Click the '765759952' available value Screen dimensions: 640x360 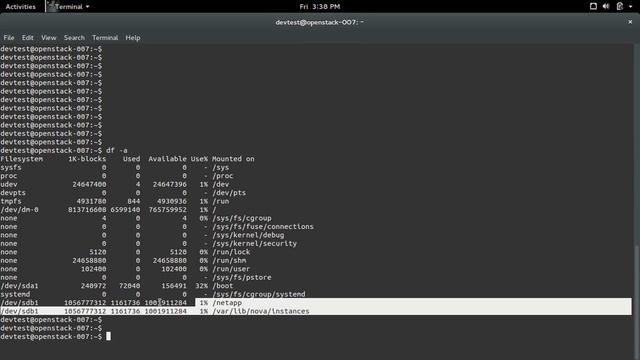(x=167, y=210)
